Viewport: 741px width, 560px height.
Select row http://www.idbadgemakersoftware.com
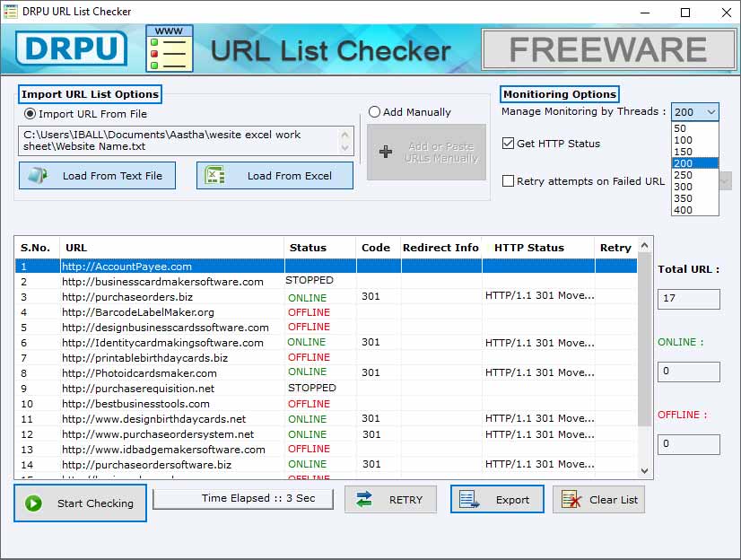pos(326,450)
